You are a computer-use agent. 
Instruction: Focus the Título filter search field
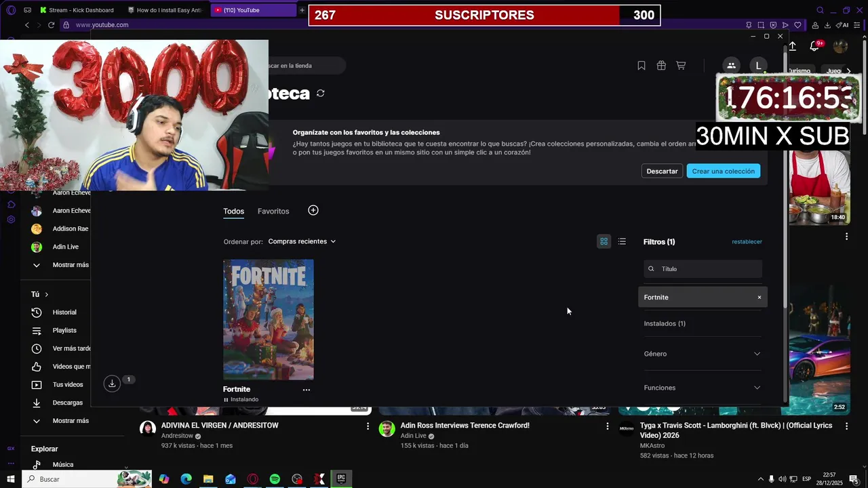(x=703, y=269)
